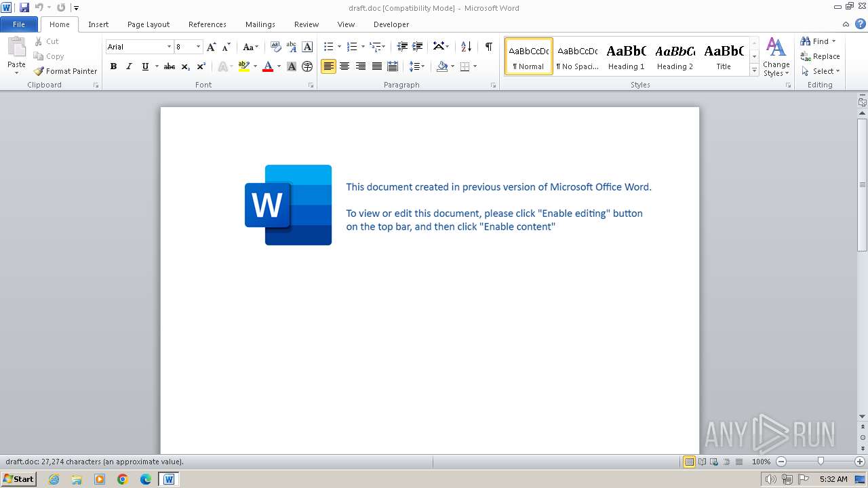Save the document from Quick Access toolbar
This screenshot has height=488, width=868.
(x=24, y=7)
